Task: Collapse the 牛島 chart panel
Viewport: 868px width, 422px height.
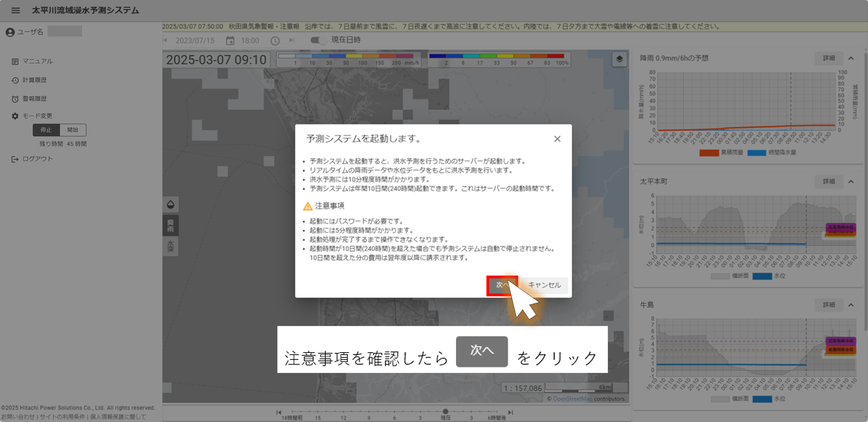Action: 851,305
